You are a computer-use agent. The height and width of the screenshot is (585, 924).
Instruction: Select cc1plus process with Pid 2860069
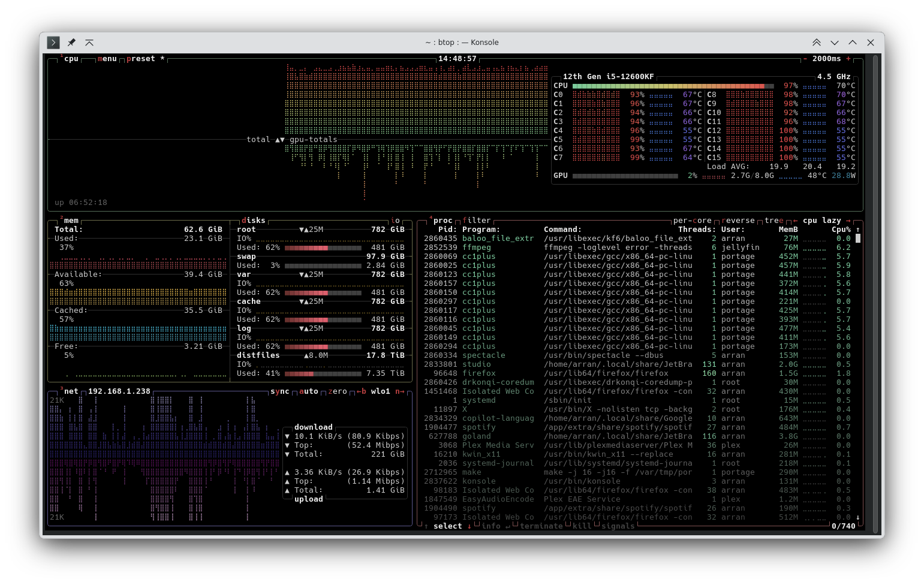[637, 257]
